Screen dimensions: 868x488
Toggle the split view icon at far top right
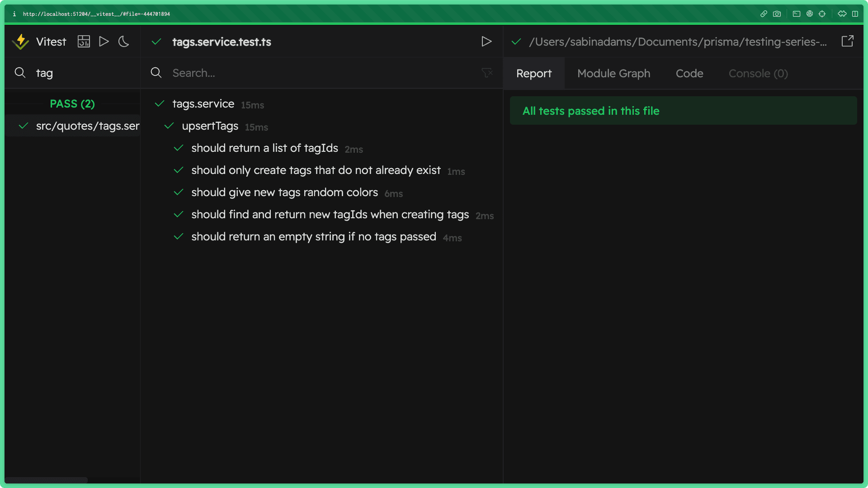tap(855, 14)
